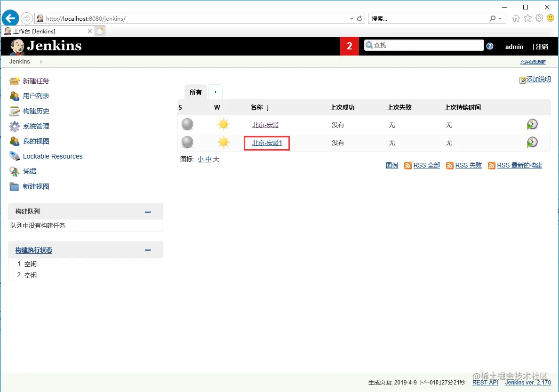Click the 新建任务 icon in sidebar
The image size is (559, 392).
[x=14, y=81]
